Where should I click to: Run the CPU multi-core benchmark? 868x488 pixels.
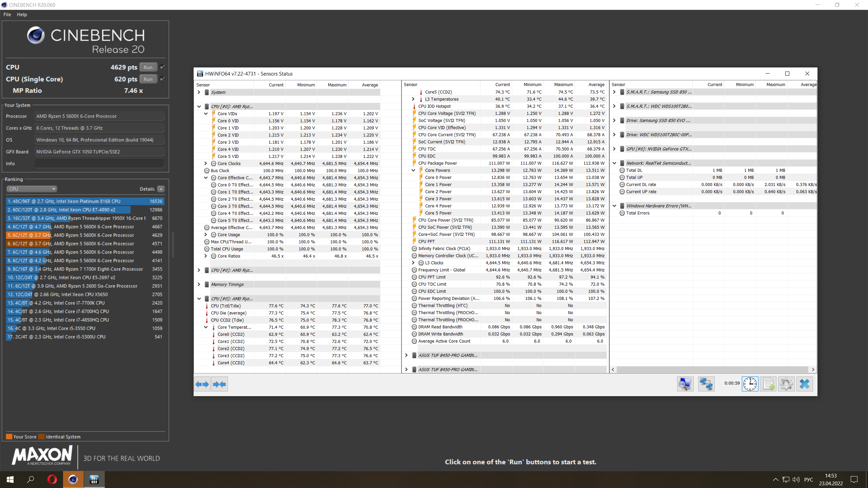[148, 67]
